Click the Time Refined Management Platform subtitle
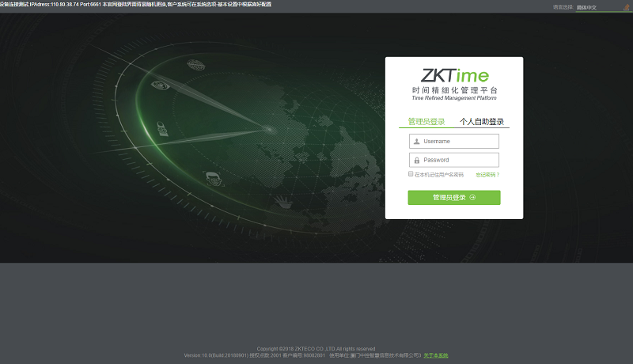 coord(454,98)
